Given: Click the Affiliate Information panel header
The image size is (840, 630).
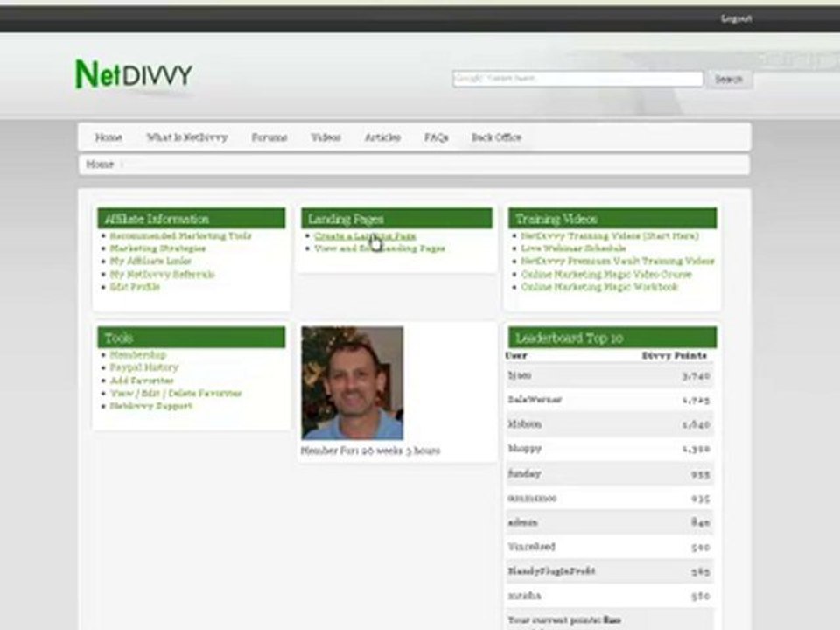Looking at the screenshot, I should tap(192, 219).
